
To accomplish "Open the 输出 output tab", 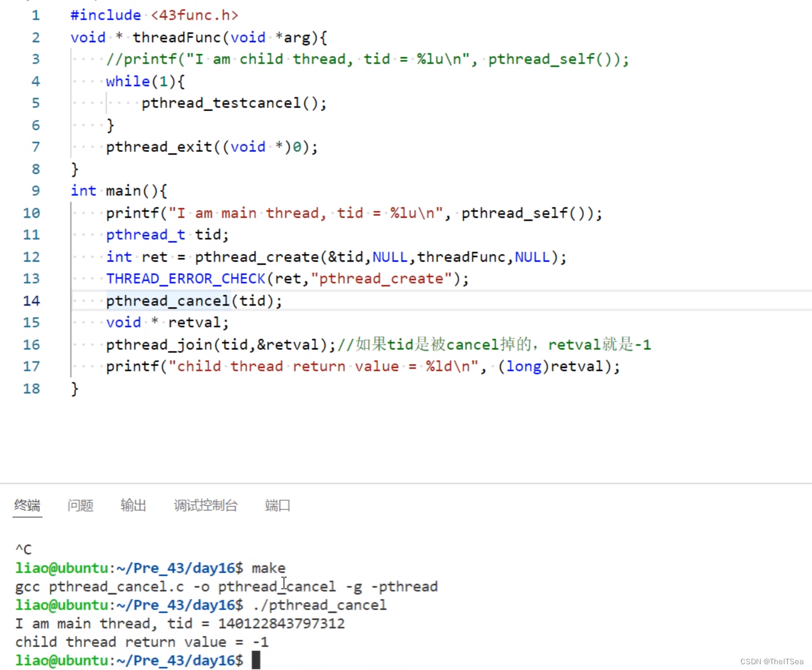I will pyautogui.click(x=133, y=505).
